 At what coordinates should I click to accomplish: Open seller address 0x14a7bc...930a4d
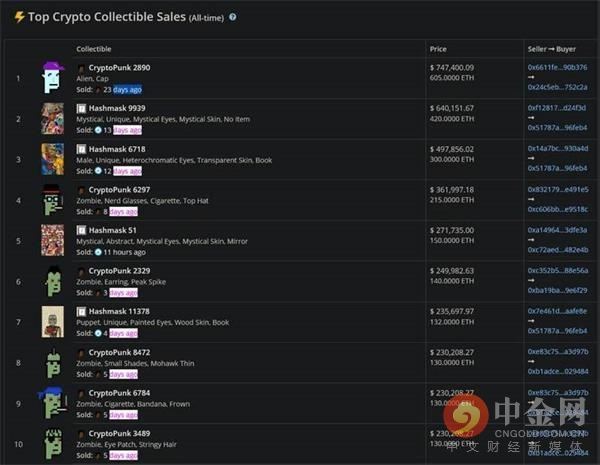coord(558,148)
